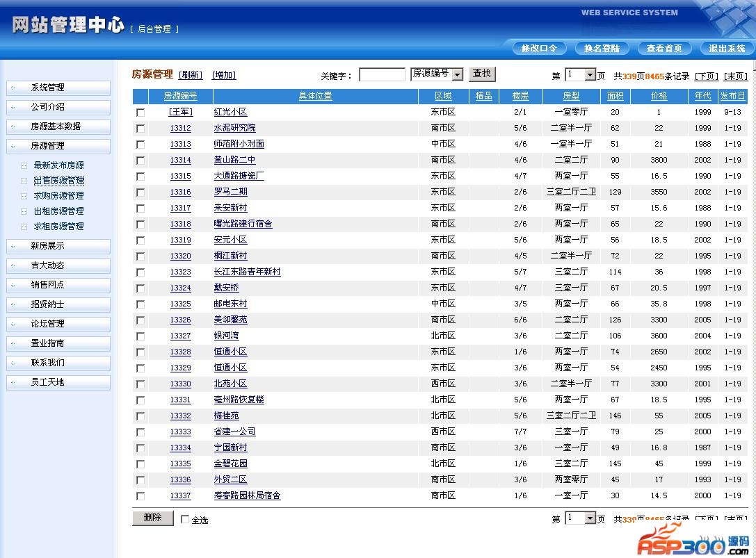Expand the 吉大动态 sidebar menu
The height and width of the screenshot is (558, 756).
click(x=58, y=265)
